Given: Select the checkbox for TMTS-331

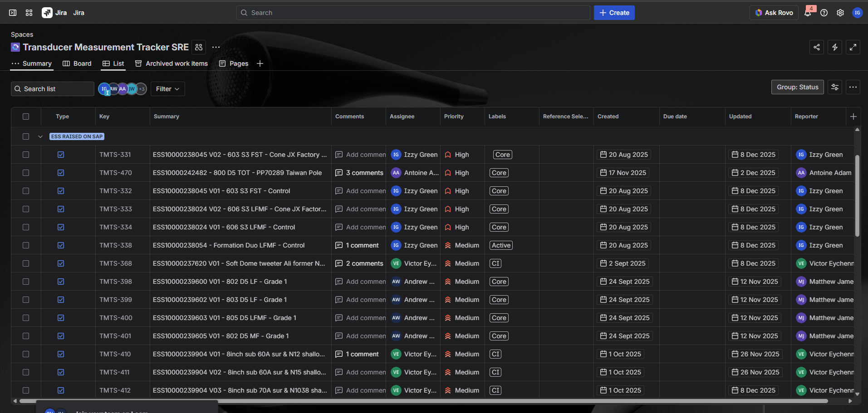Looking at the screenshot, I should pos(26,155).
